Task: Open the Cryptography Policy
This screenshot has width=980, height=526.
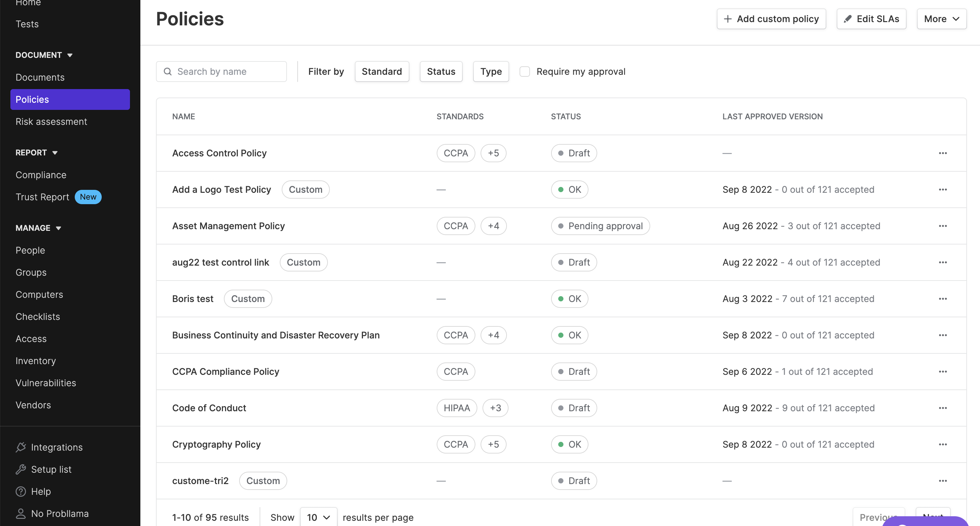Action: (x=216, y=444)
